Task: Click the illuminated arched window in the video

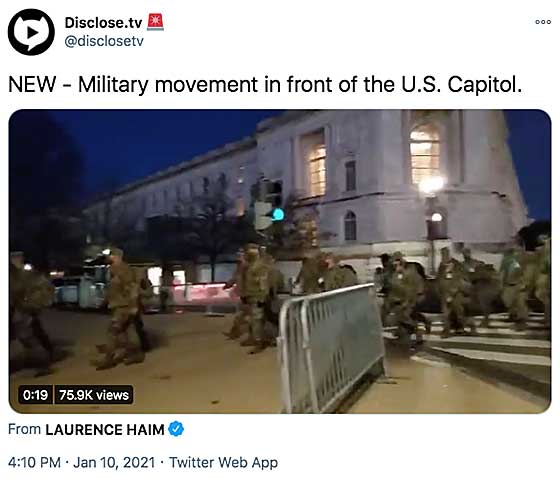Action: (425, 154)
